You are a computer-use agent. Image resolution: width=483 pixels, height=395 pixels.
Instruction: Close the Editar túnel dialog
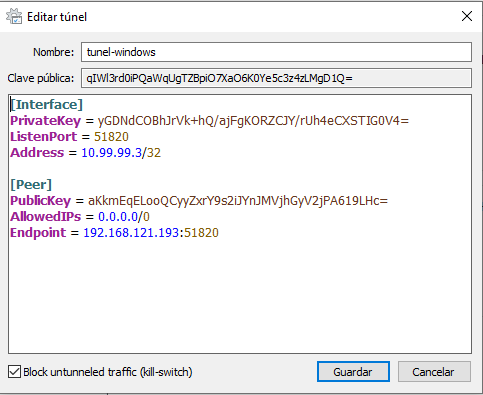click(x=466, y=16)
